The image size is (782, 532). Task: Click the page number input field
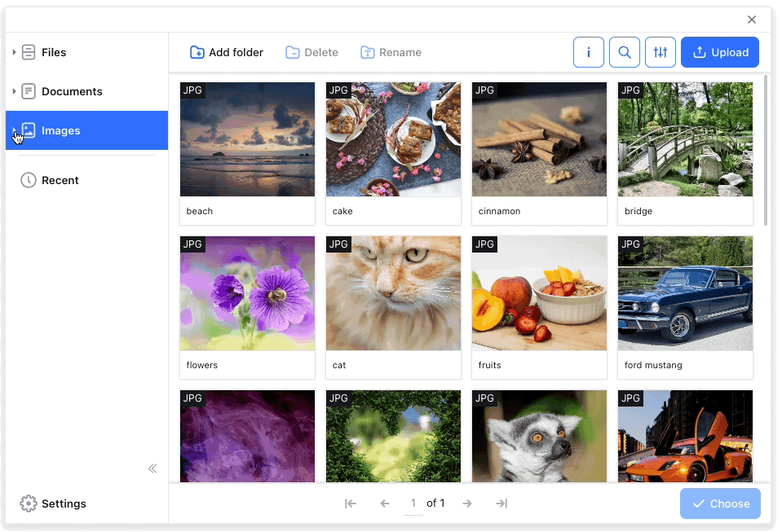click(413, 503)
